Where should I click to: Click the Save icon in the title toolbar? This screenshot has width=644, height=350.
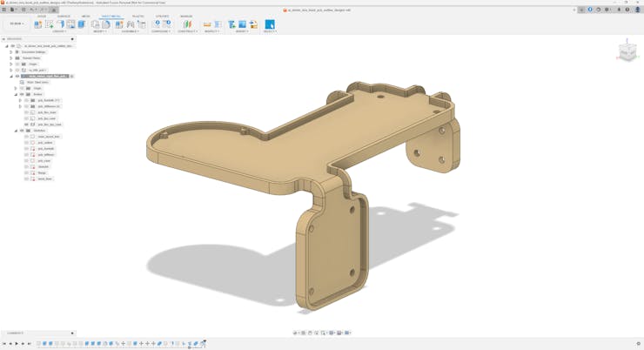pyautogui.click(x=23, y=10)
